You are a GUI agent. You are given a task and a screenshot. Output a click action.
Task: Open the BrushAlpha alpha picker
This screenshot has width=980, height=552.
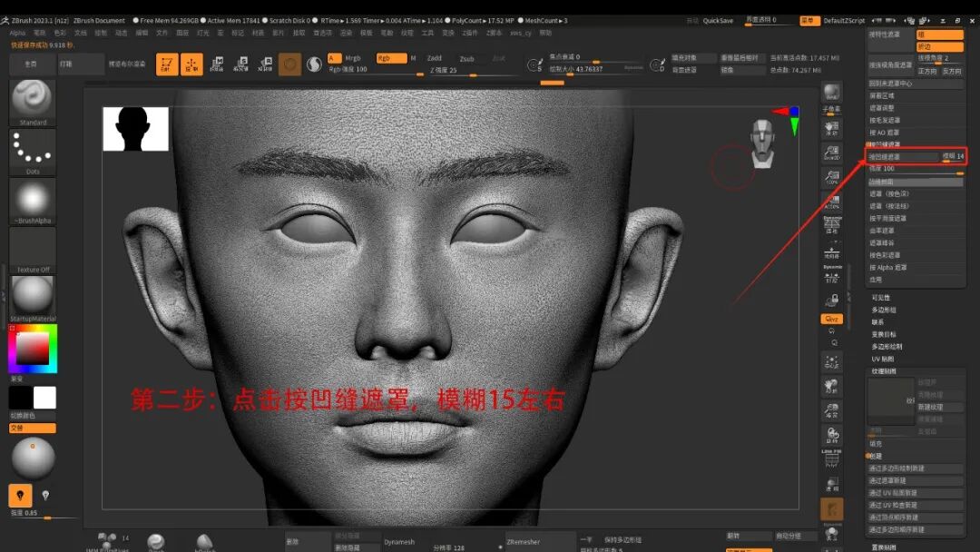33,202
